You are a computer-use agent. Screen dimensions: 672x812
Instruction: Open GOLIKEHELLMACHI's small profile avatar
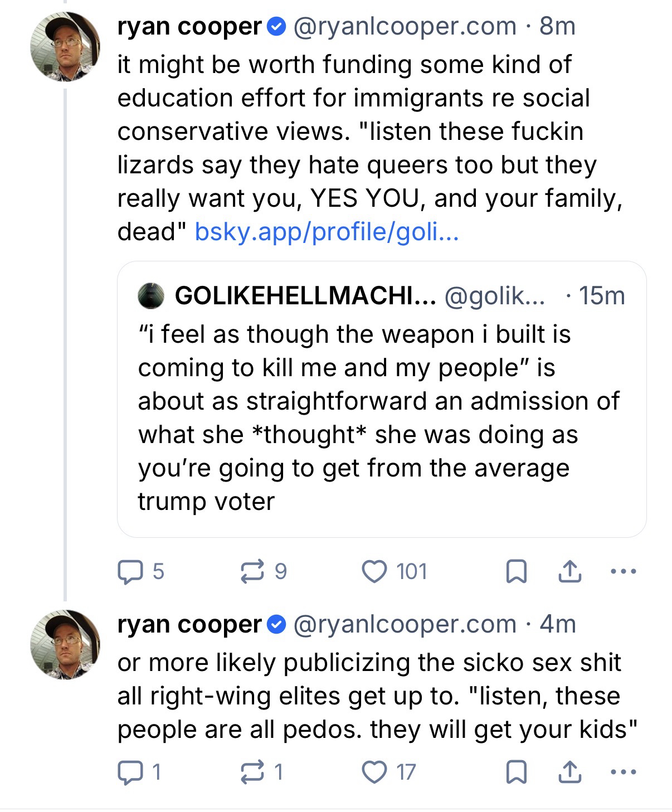[151, 296]
